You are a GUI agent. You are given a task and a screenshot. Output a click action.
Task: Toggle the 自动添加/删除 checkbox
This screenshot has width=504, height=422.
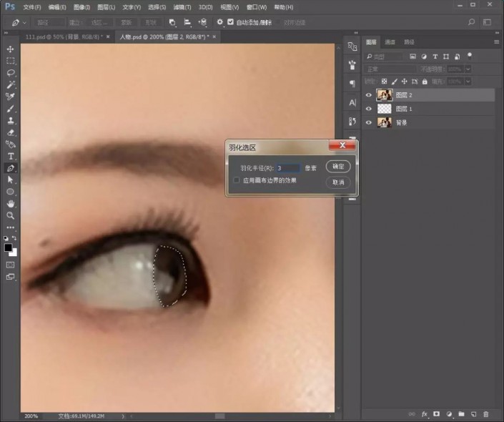(x=230, y=22)
